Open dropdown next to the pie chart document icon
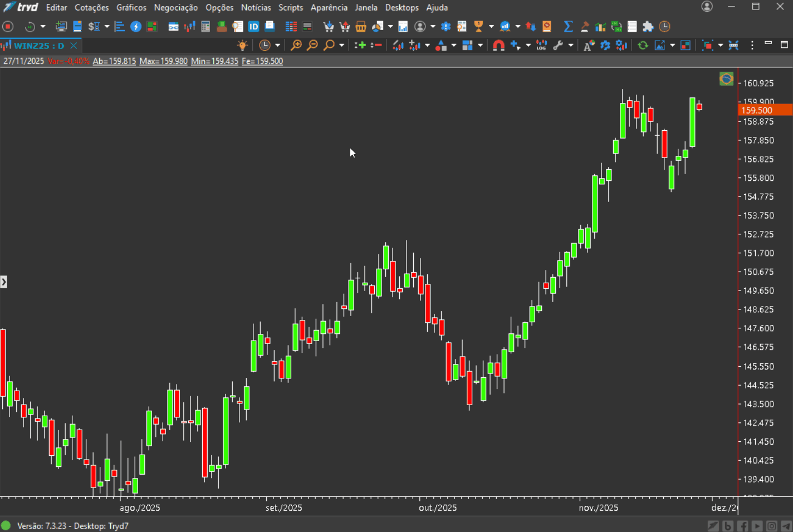The height and width of the screenshot is (532, 793). pos(390,26)
